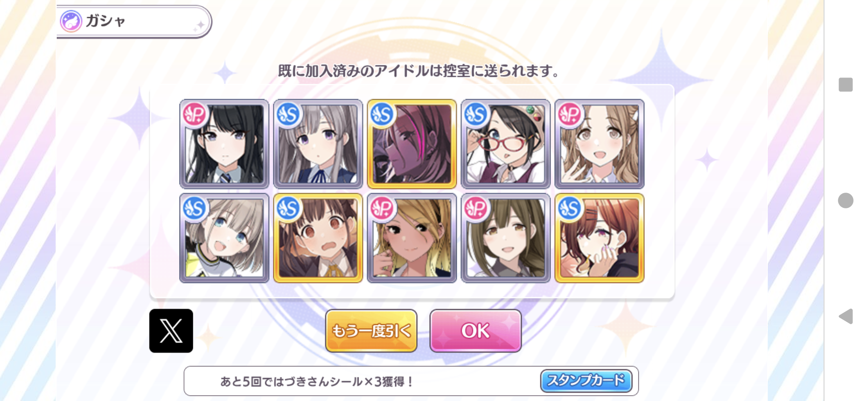Confirm with the pink OK button
The height and width of the screenshot is (401, 868).
click(476, 331)
